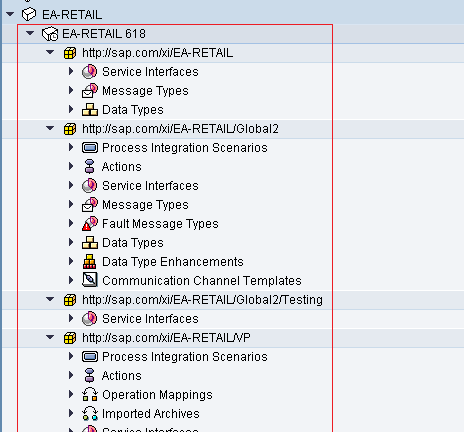The image size is (464, 432).
Task: Click the Service Interfaces icon in Global2/Testing
Action: click(90, 319)
